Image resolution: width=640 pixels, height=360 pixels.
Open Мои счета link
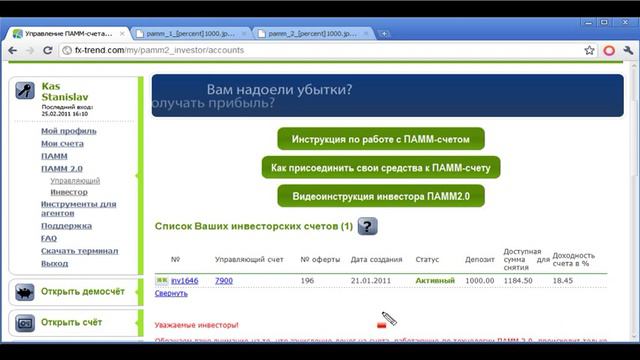tap(62, 144)
